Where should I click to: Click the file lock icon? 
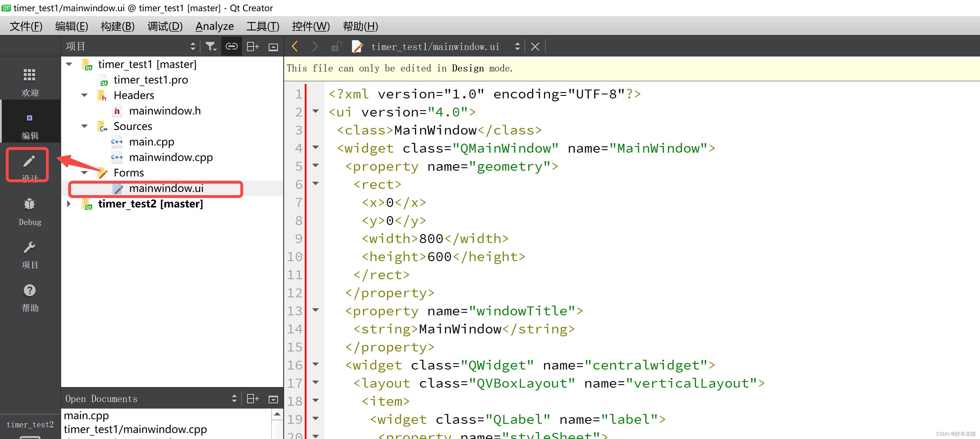[336, 47]
